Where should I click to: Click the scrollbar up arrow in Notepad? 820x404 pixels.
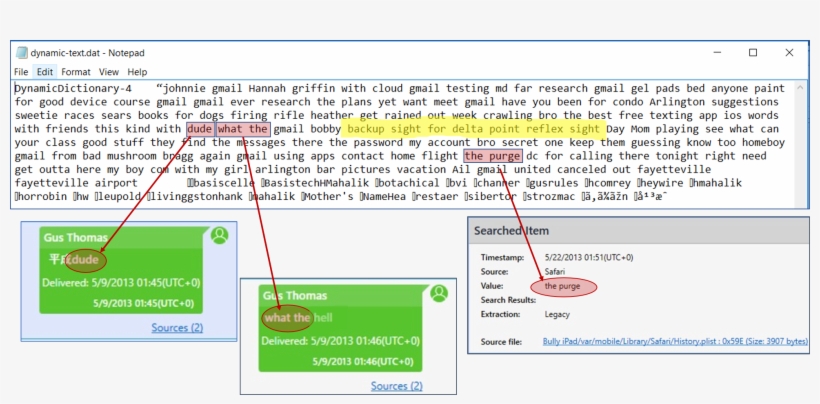click(x=800, y=88)
